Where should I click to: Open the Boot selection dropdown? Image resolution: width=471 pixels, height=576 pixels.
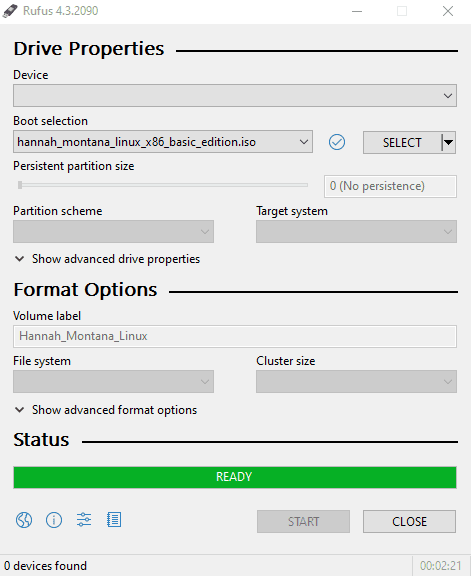pyautogui.click(x=163, y=142)
